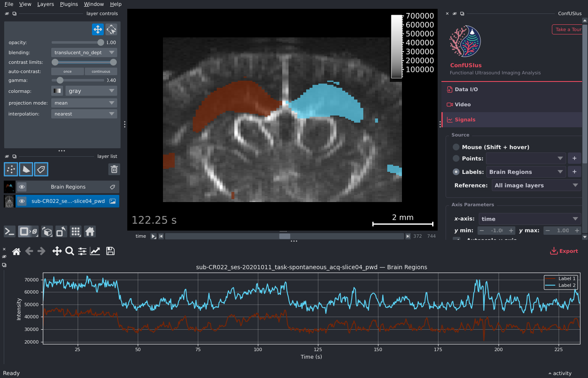The width and height of the screenshot is (588, 378).
Task: Adjust the opacity slider
Action: (x=78, y=42)
